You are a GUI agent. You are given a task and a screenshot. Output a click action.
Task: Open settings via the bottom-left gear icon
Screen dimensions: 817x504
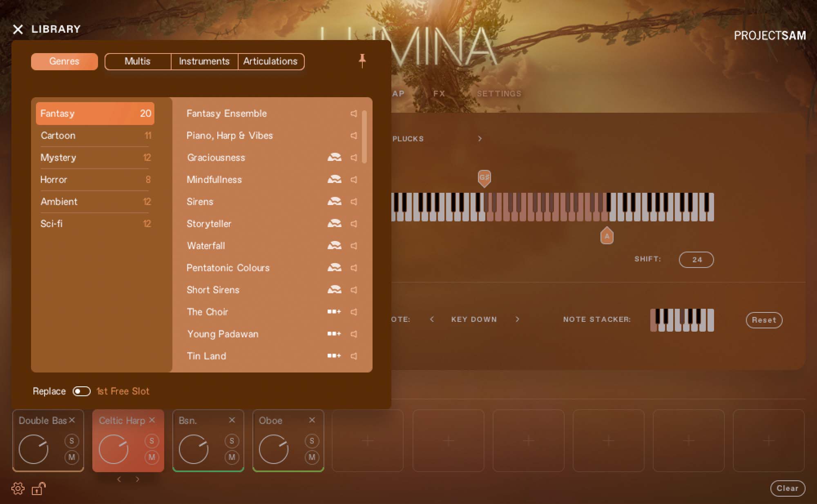(18, 488)
